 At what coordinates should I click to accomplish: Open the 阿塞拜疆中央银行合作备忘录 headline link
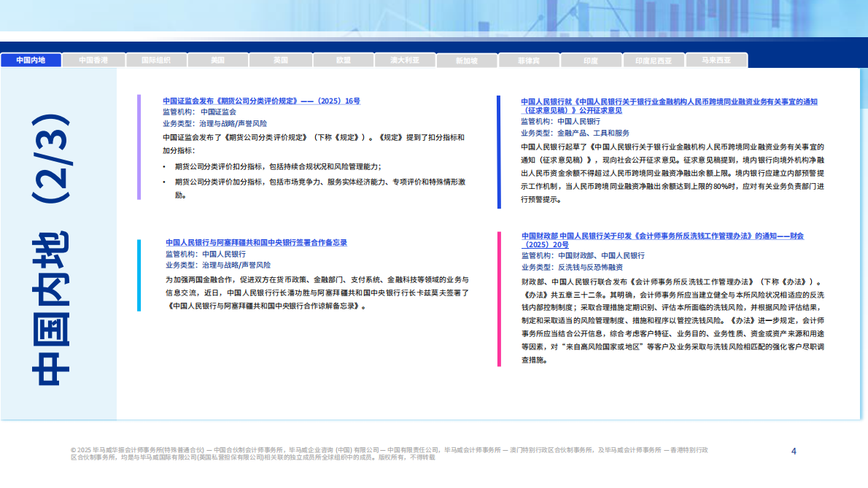click(256, 243)
